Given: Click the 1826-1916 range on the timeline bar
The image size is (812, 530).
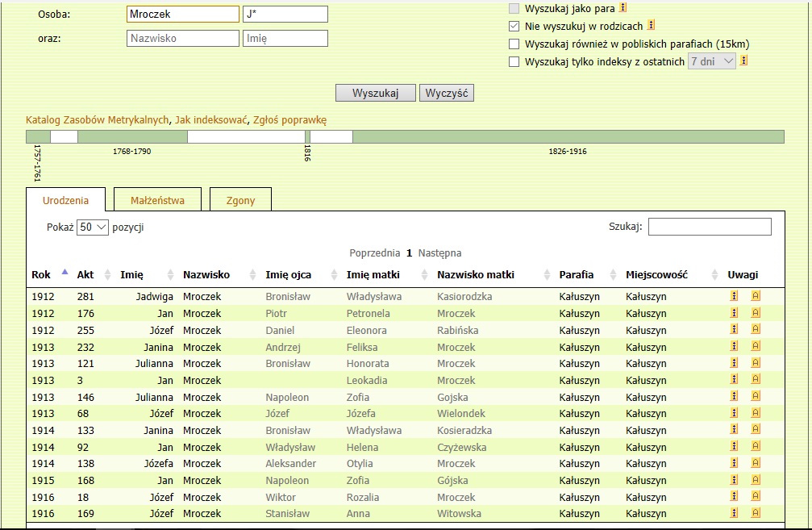Looking at the screenshot, I should (x=568, y=136).
